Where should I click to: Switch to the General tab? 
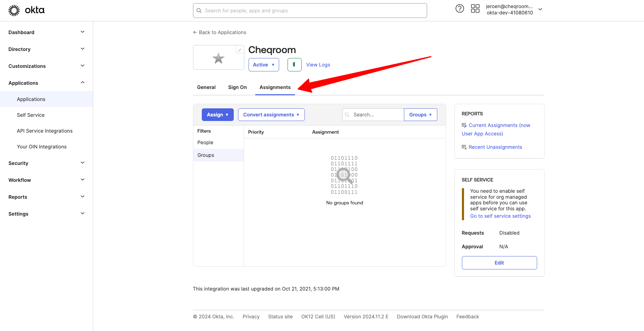[206, 87]
